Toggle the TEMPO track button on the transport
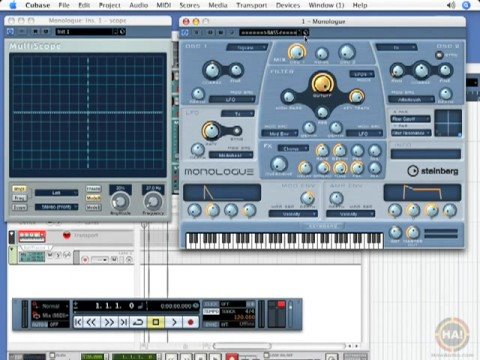Viewport: 480px width, 360px height. [x=211, y=311]
